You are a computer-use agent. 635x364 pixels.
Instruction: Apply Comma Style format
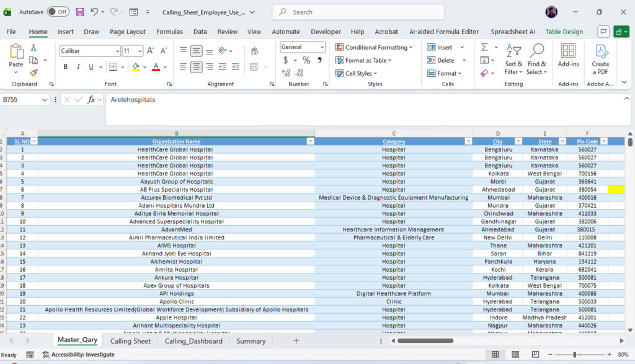319,60
